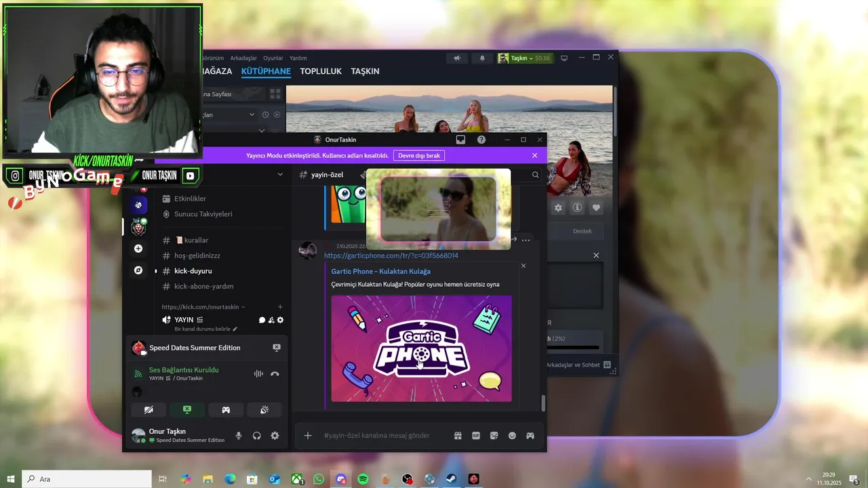Open Spotify from taskbar
This screenshot has height=488, width=868.
click(x=363, y=479)
